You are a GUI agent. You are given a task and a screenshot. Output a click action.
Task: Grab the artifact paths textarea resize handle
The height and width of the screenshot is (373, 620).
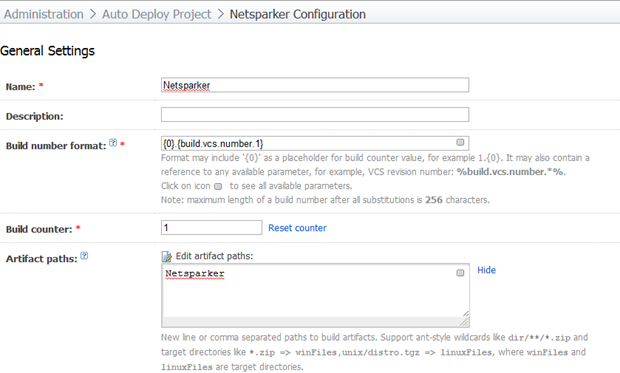(465, 323)
